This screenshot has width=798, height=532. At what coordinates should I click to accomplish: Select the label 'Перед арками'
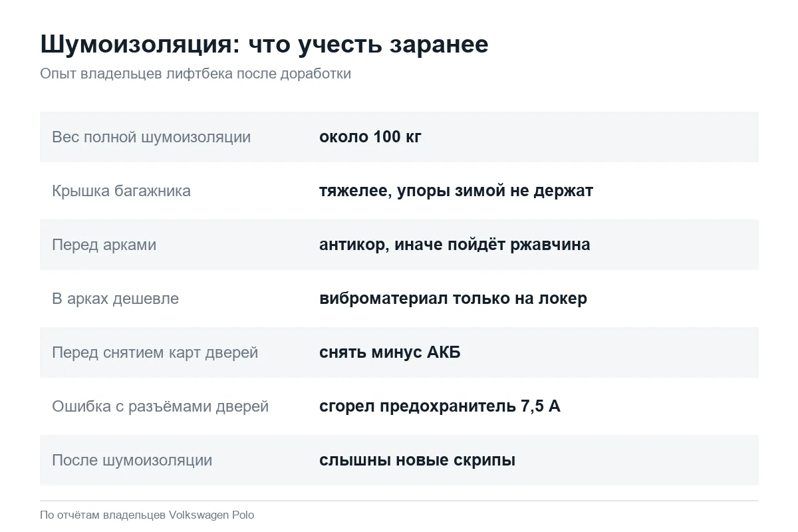coord(104,245)
